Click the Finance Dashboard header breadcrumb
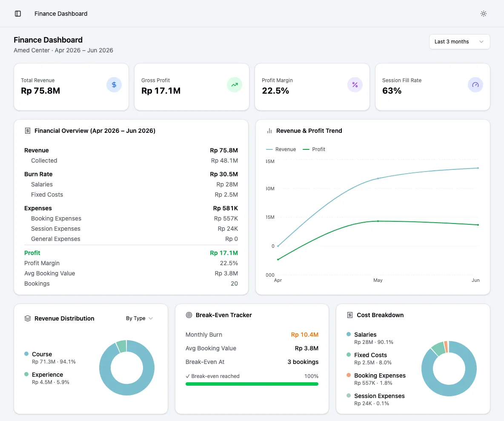Image resolution: width=504 pixels, height=421 pixels. [x=61, y=14]
